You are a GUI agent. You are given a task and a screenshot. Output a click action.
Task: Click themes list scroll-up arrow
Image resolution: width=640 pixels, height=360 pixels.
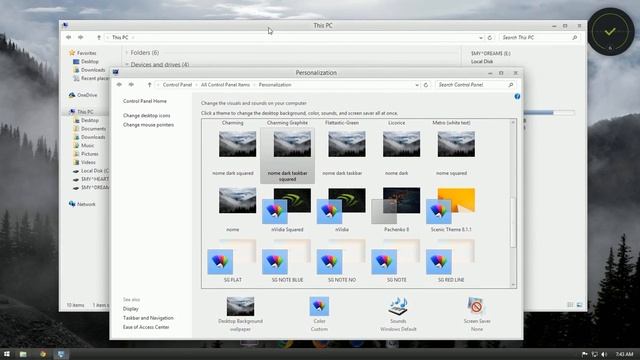tap(513, 122)
